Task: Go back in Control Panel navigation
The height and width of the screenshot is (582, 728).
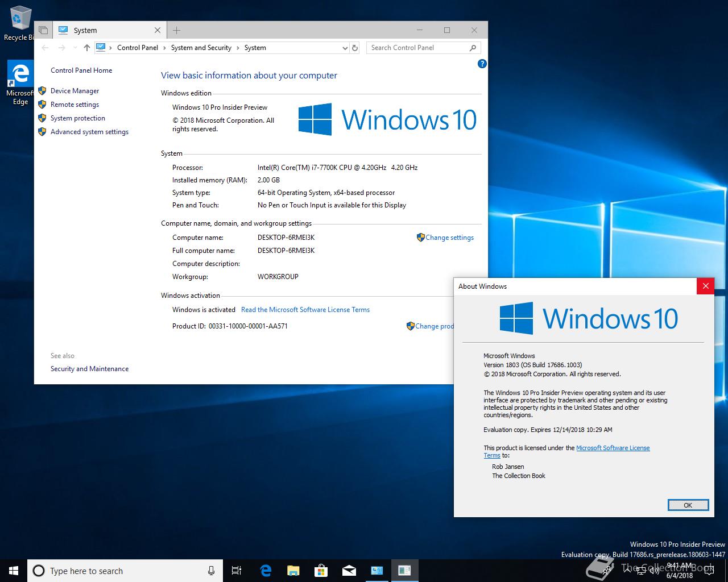Action: pos(45,48)
